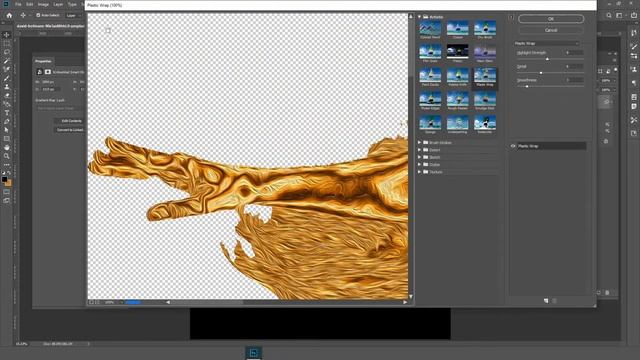This screenshot has width=640, height=360.
Task: Open the preview zoom percentage dropdown
Action: pyautogui.click(x=121, y=302)
